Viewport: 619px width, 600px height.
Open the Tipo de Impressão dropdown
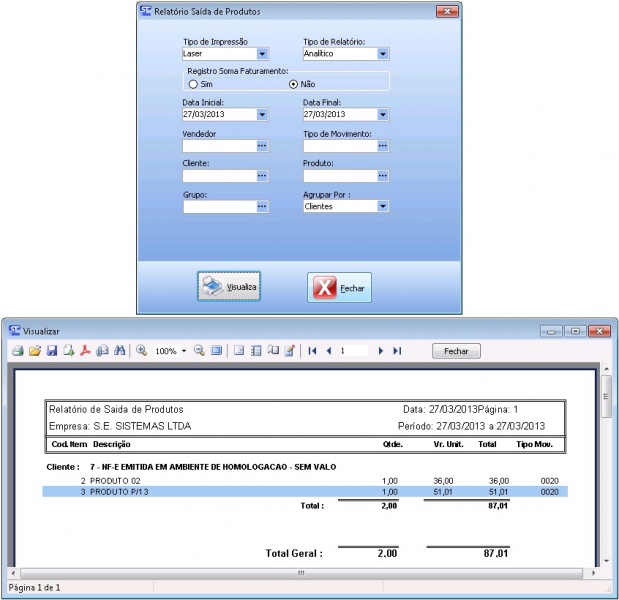(262, 54)
